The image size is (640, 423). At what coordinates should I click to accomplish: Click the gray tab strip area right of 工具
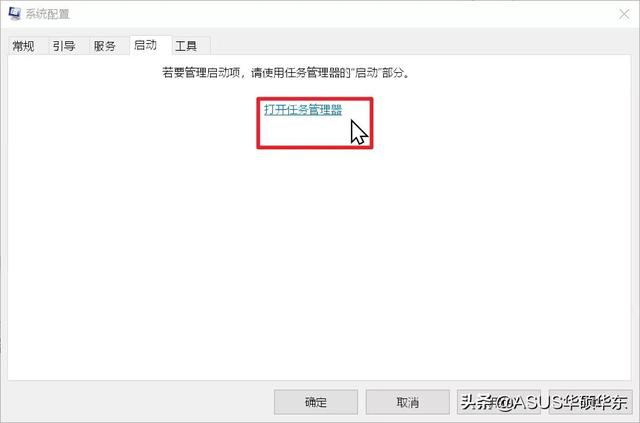(x=420, y=46)
